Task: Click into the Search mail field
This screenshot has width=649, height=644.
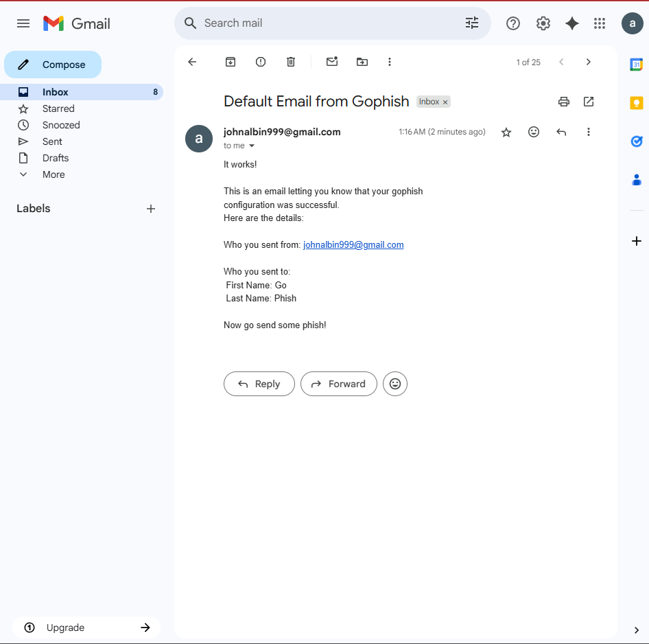Action: point(331,23)
